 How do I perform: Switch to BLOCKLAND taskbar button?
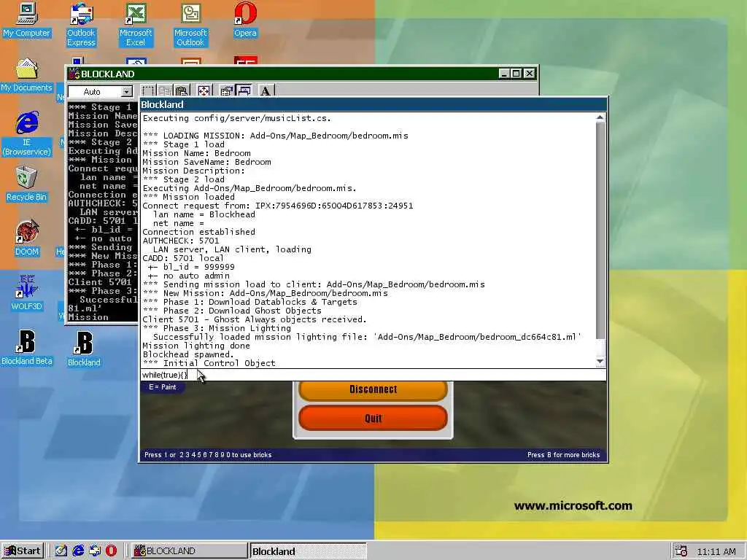(x=189, y=551)
